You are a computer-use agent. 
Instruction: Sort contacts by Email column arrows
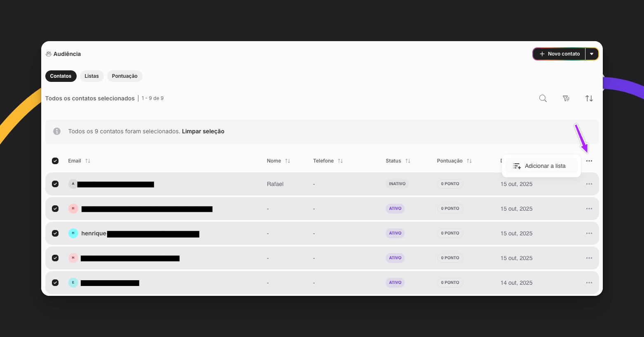(88, 161)
